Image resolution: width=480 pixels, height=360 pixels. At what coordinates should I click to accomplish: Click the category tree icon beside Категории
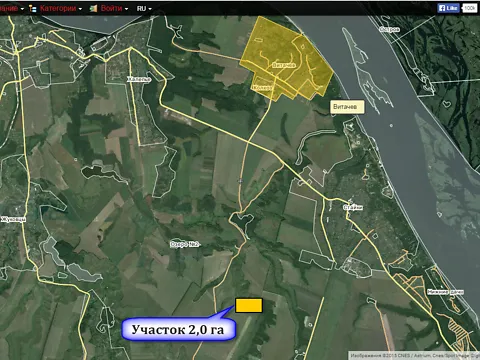click(33, 9)
